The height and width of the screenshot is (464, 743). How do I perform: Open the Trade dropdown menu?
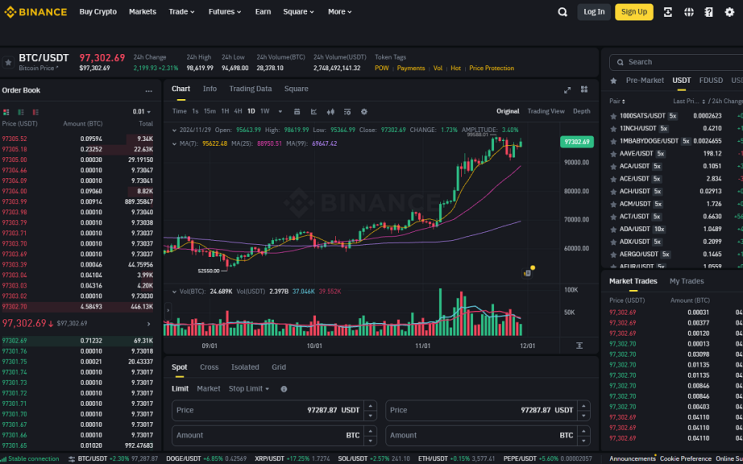181,12
